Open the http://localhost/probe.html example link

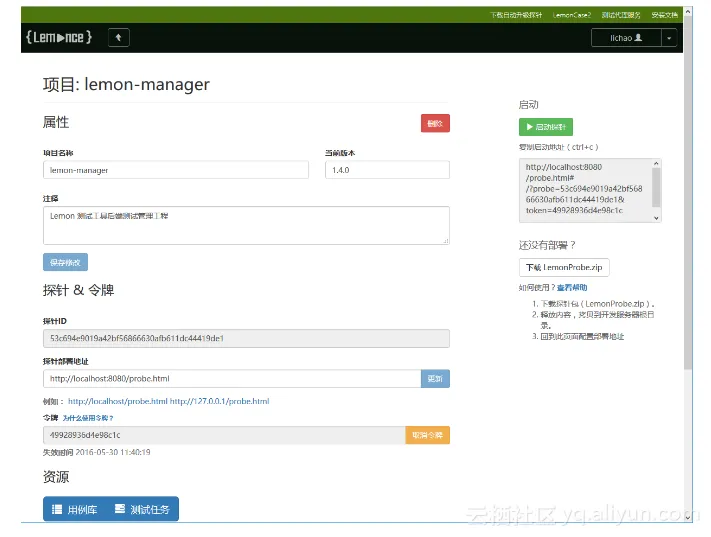click(117, 401)
